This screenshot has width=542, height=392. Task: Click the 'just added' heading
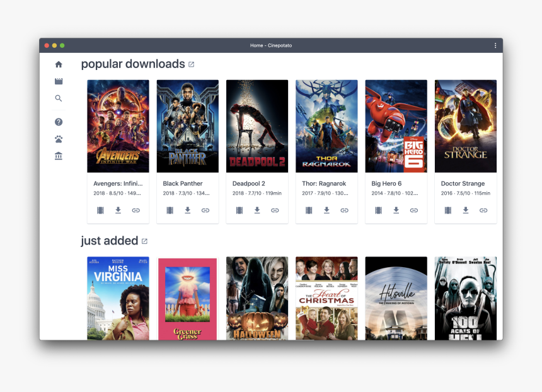[109, 241]
